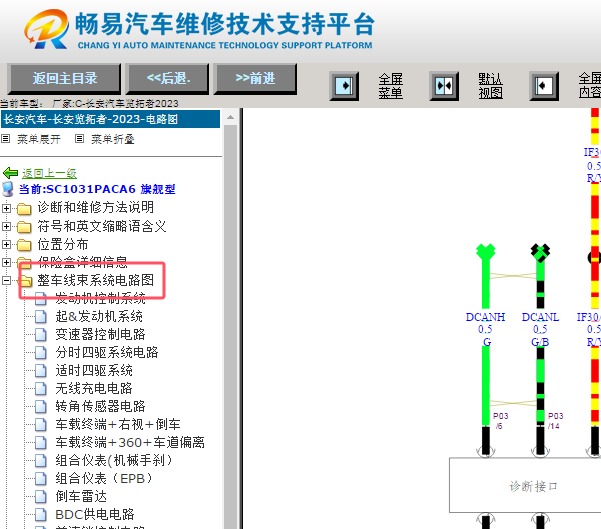
Task: Open the 全屏菜单 link
Action: 391,86
